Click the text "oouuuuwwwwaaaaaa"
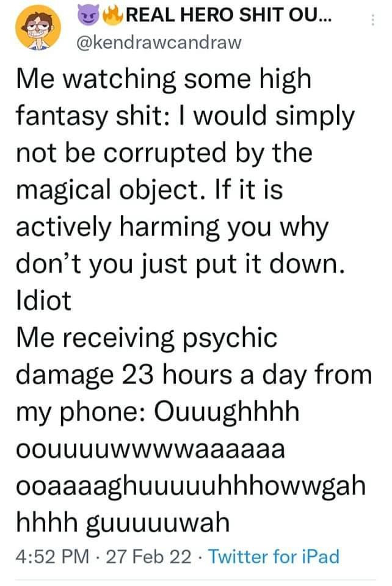The height and width of the screenshot is (586, 392). (151, 450)
